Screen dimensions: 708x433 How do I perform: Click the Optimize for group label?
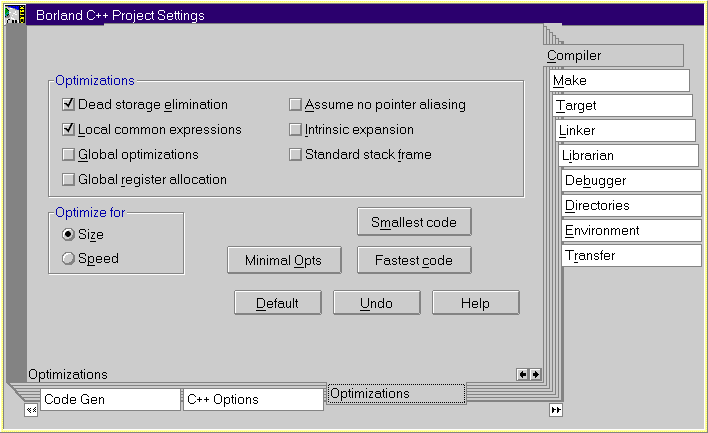tap(90, 212)
